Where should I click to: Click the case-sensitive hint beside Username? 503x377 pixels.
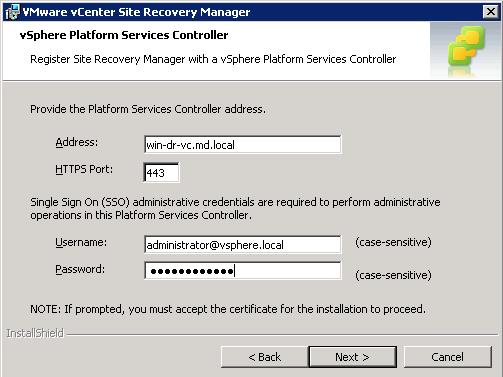(393, 242)
